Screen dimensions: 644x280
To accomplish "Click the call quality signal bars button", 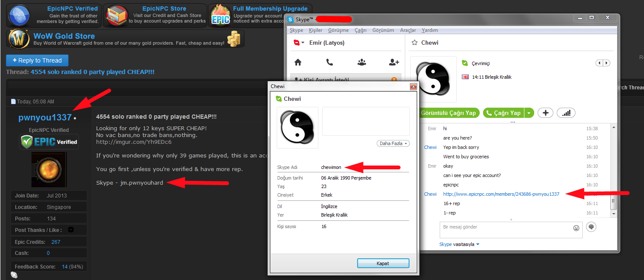I will pos(566,113).
